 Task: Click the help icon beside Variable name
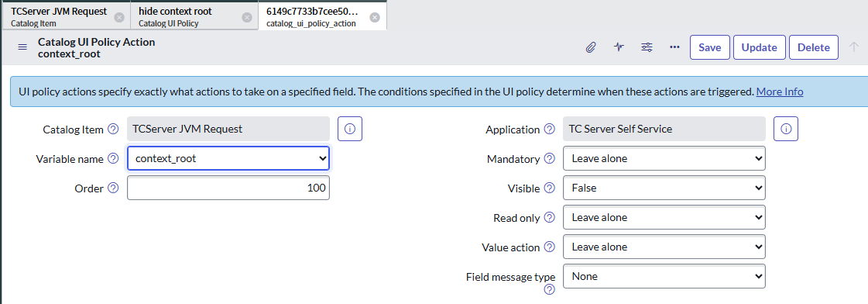pos(113,159)
